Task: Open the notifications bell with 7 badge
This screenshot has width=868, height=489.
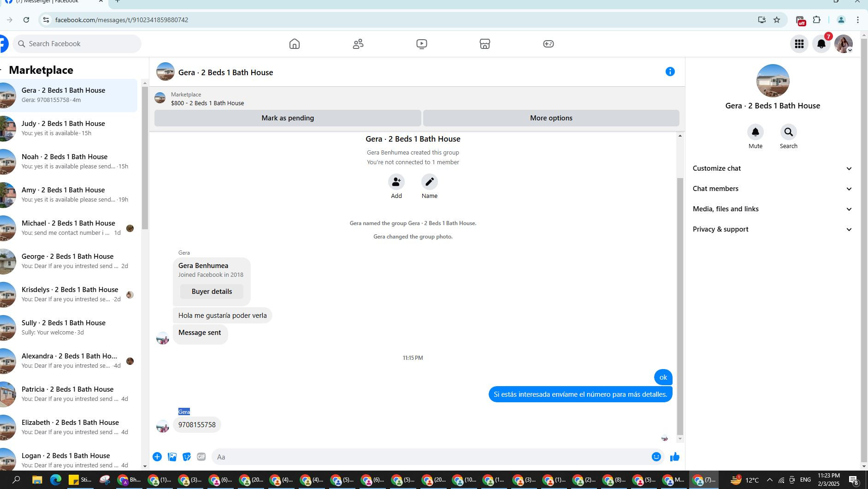Action: point(821,44)
